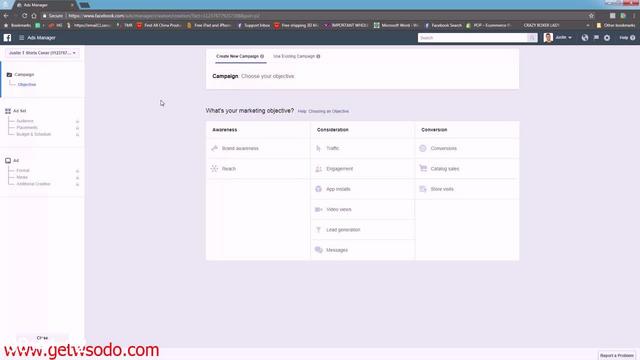Viewport: 640px width, 360px height.
Task: Open the settings gear icon in header
Action: (607, 38)
